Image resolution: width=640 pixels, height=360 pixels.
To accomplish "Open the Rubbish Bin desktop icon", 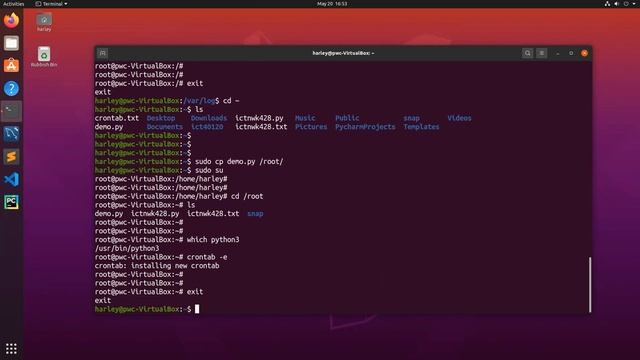I will pyautogui.click(x=44, y=57).
